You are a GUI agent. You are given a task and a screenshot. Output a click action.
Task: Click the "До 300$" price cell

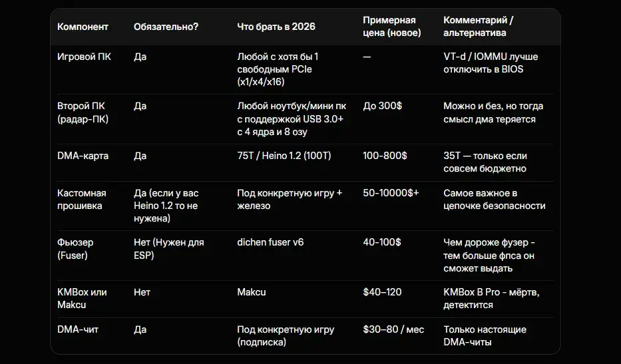point(383,106)
